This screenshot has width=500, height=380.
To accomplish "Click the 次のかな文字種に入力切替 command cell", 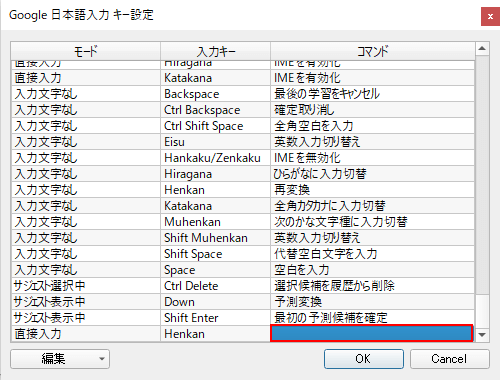I will pos(372,222).
